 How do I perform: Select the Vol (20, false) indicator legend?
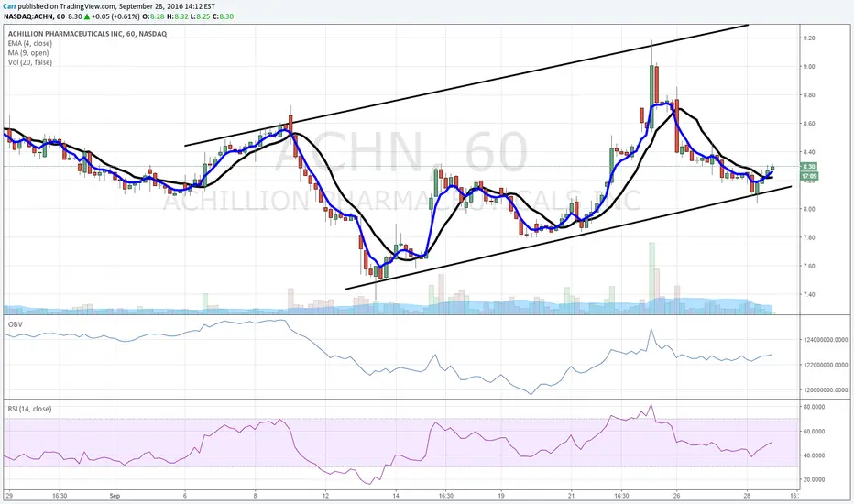30,62
